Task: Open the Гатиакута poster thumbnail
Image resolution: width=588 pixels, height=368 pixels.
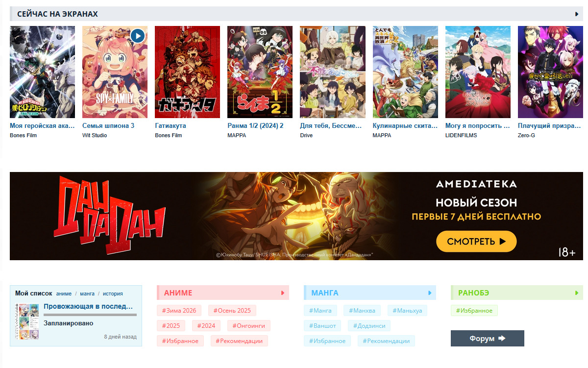Action: (x=187, y=72)
